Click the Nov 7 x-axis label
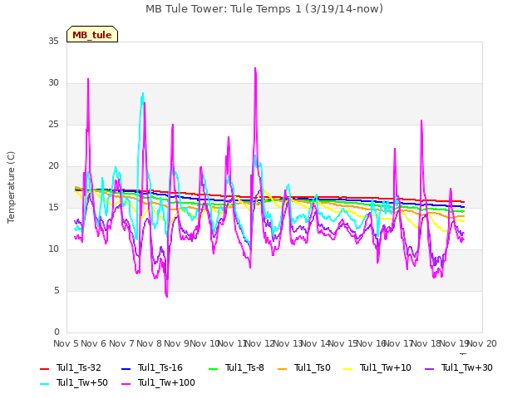532x399 pixels. tap(121, 343)
